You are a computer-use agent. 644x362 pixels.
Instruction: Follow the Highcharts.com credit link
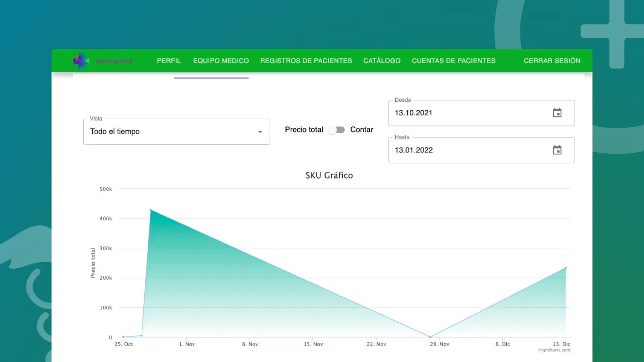pyautogui.click(x=554, y=350)
